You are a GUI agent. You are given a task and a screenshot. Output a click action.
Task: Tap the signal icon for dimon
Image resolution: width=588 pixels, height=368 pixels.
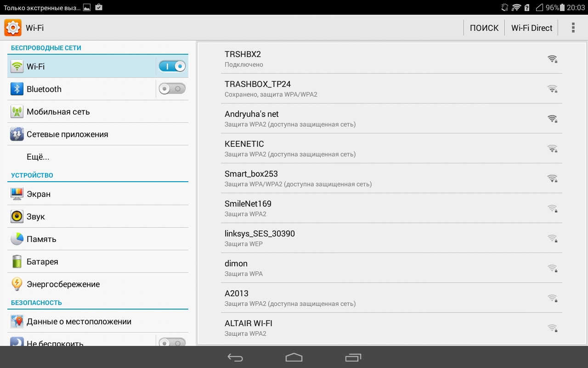coord(552,268)
